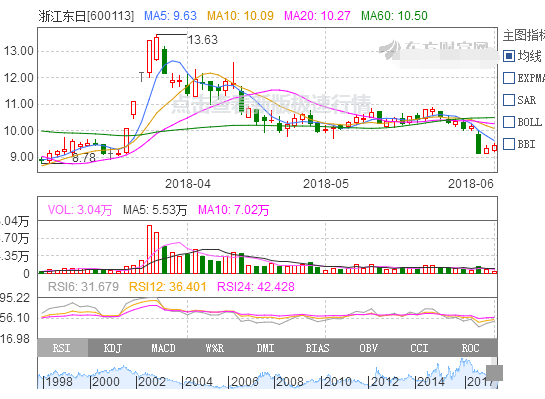Click the volume MA5: 5.53万 label
This screenshot has width=545, height=399.
coord(155,210)
